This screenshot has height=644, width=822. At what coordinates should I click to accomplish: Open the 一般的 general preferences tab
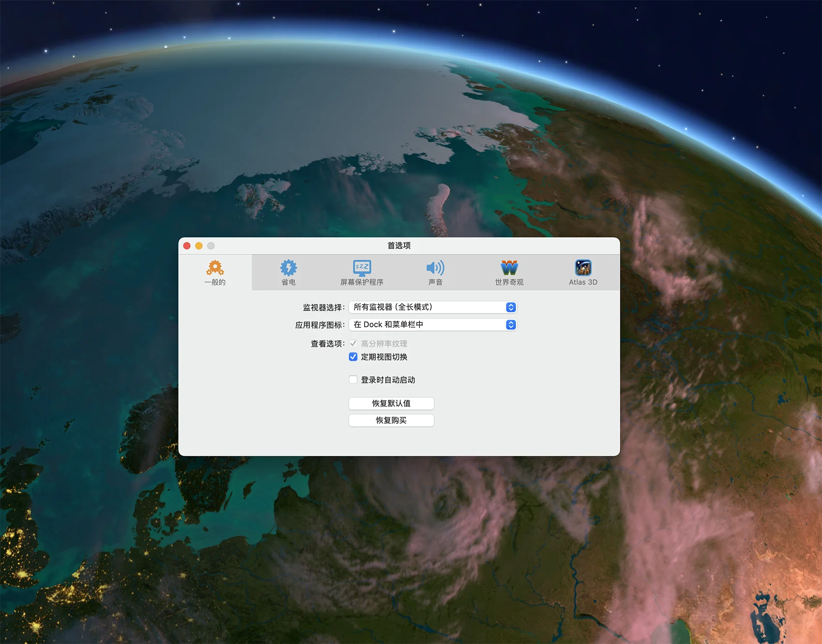pos(215,273)
